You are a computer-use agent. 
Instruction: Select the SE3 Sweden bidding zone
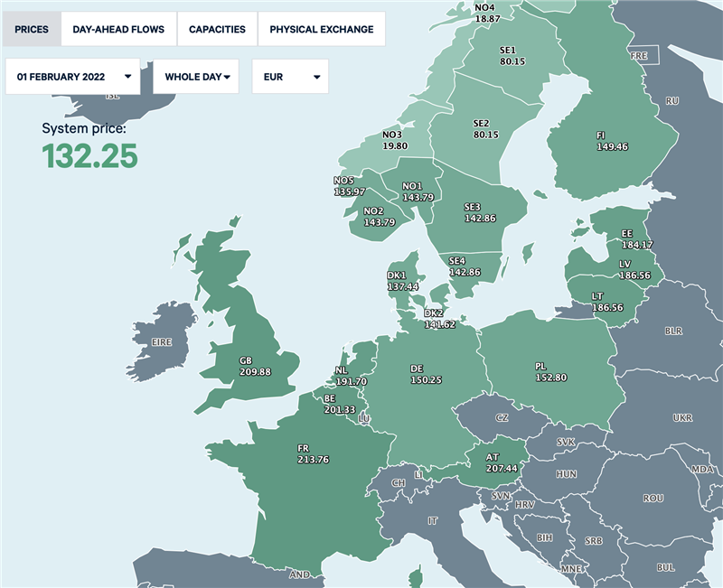[479, 212]
